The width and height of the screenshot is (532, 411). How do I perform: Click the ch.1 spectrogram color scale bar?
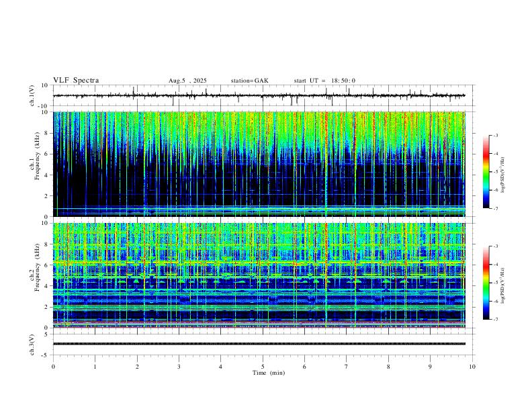pos(486,172)
